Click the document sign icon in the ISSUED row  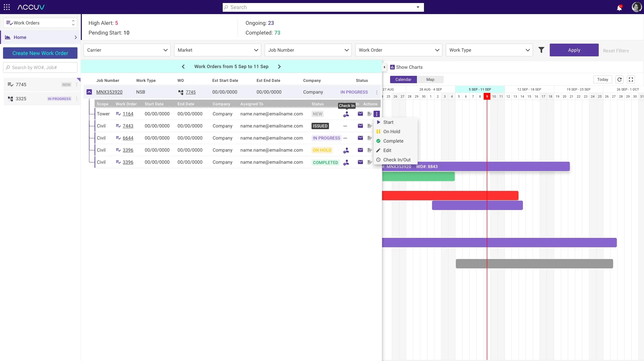coord(370,126)
